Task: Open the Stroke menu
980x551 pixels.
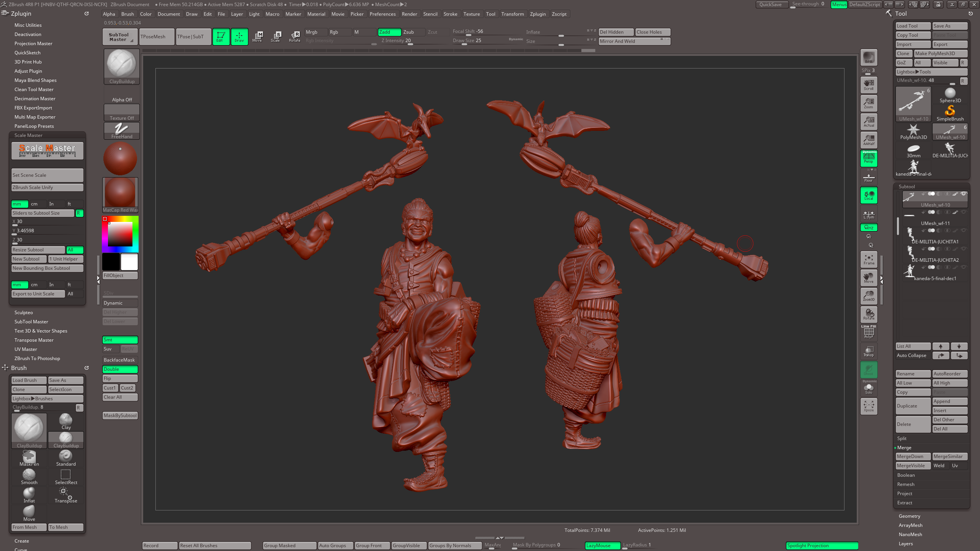Action: click(x=450, y=14)
